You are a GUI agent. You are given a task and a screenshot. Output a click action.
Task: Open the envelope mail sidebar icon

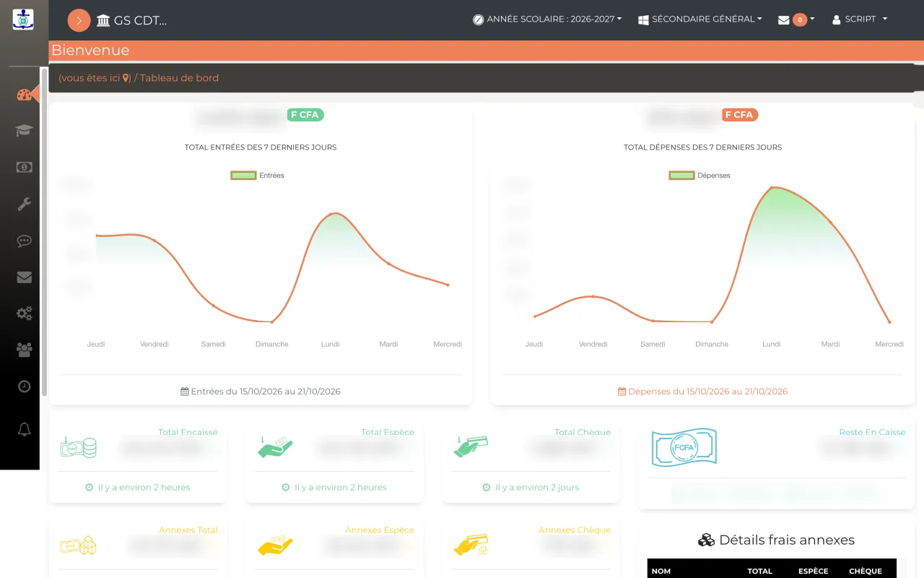(x=24, y=277)
